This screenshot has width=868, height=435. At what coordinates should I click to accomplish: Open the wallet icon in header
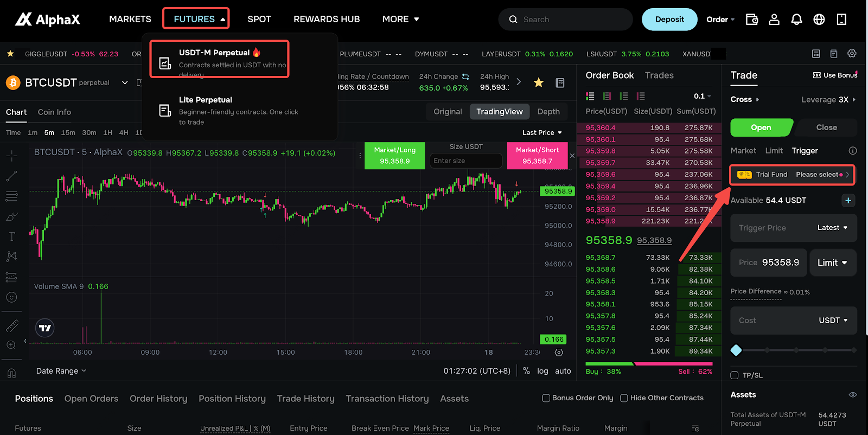pyautogui.click(x=751, y=20)
